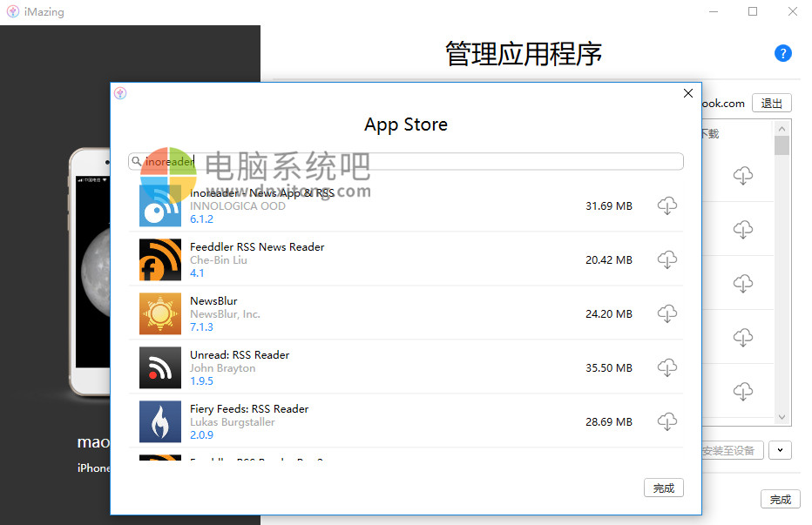Click background list scroll down arrow
The image size is (812, 525).
tap(782, 417)
